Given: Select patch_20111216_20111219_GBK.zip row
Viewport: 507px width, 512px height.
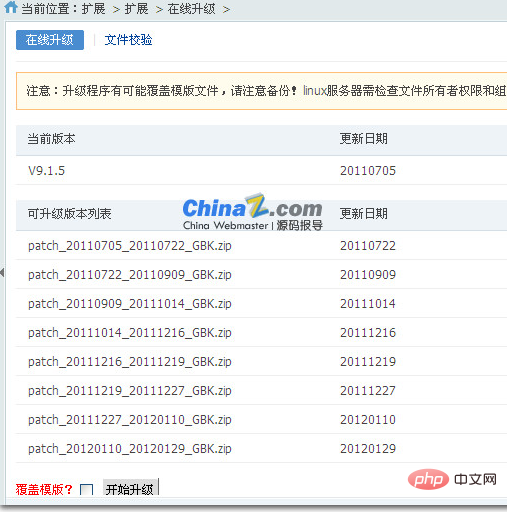Looking at the screenshot, I should click(261, 362).
